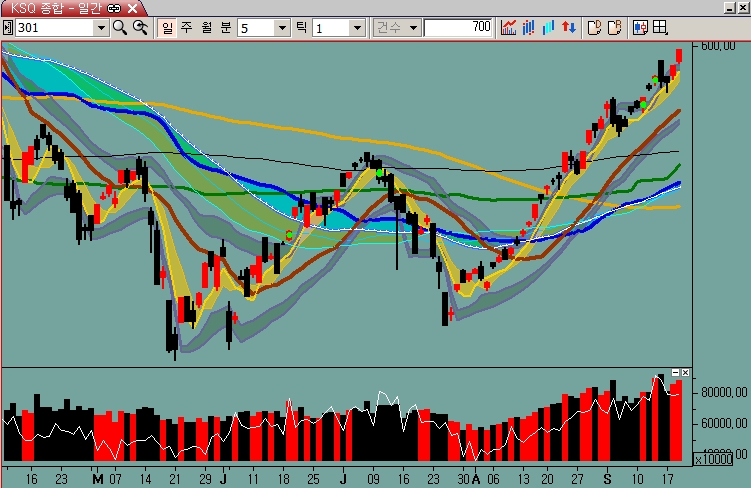Select the blue and red bar chart icon
Screen dimensions: 751x488
(x=528, y=28)
